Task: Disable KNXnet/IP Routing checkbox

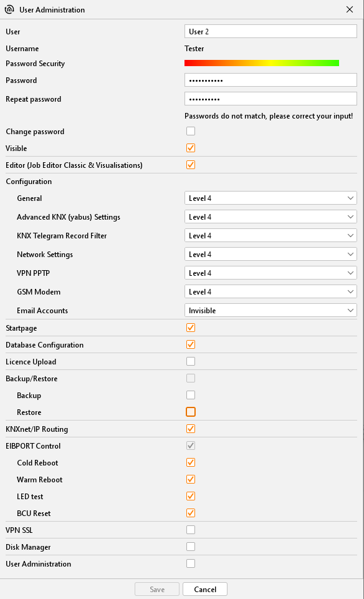Action: coord(191,429)
